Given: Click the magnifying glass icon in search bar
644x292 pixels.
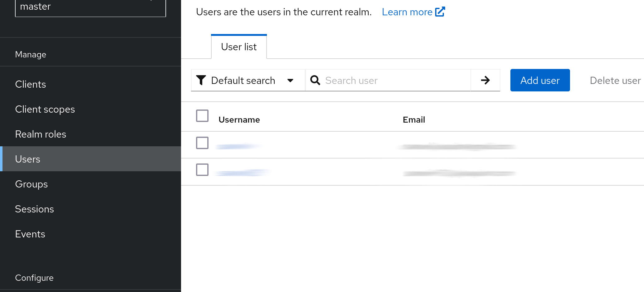Looking at the screenshot, I should [x=315, y=80].
